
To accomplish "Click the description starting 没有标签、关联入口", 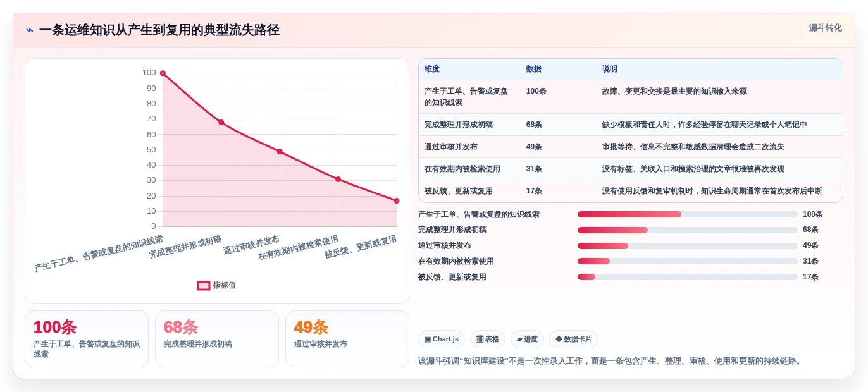I will pos(693,169).
